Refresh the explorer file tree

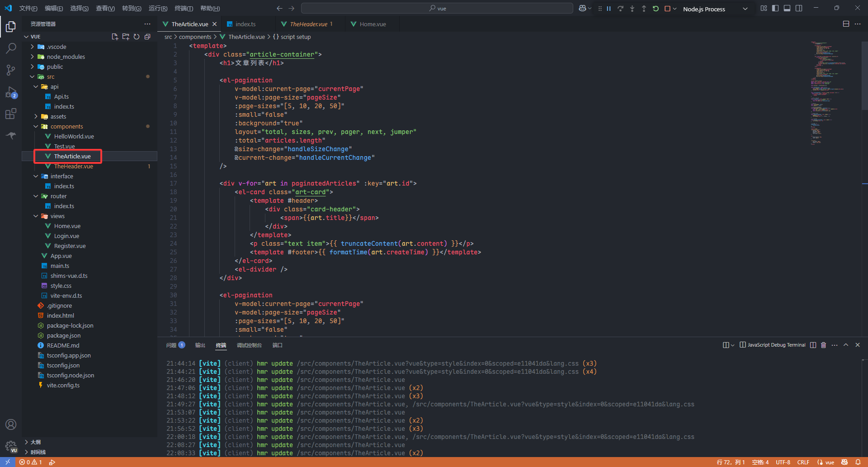137,37
